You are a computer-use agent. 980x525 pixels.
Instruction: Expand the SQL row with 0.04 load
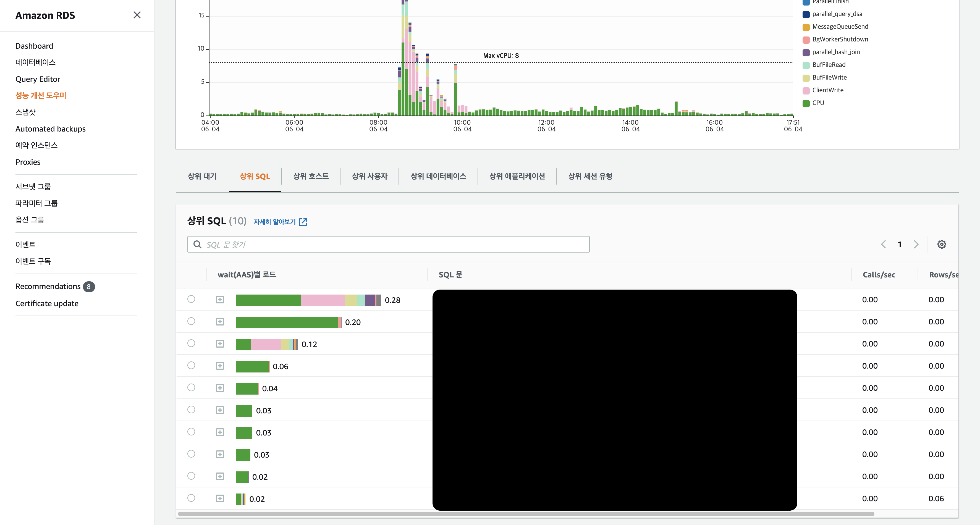(x=220, y=388)
